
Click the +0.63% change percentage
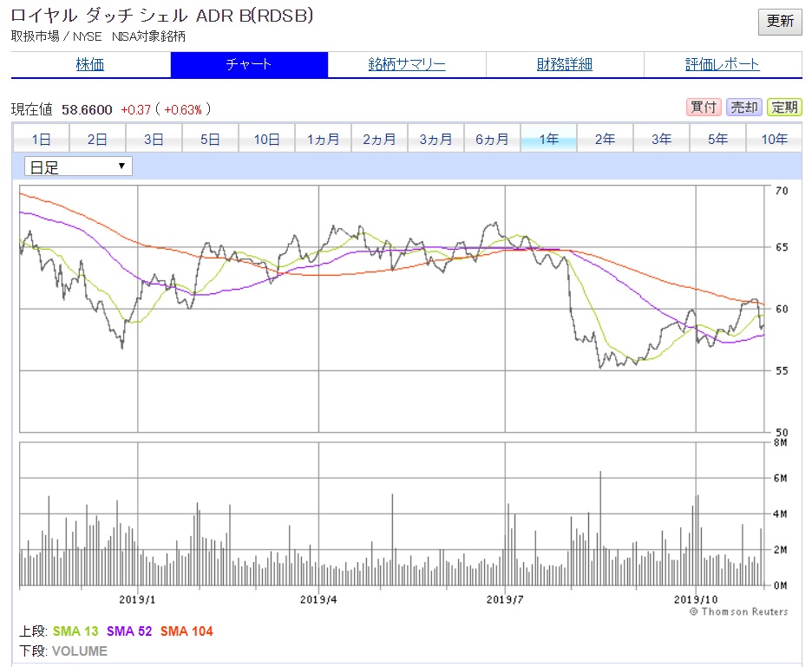pos(183,110)
